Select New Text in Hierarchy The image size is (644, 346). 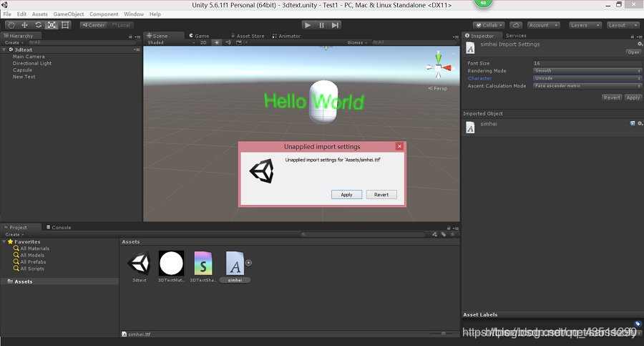(24, 77)
